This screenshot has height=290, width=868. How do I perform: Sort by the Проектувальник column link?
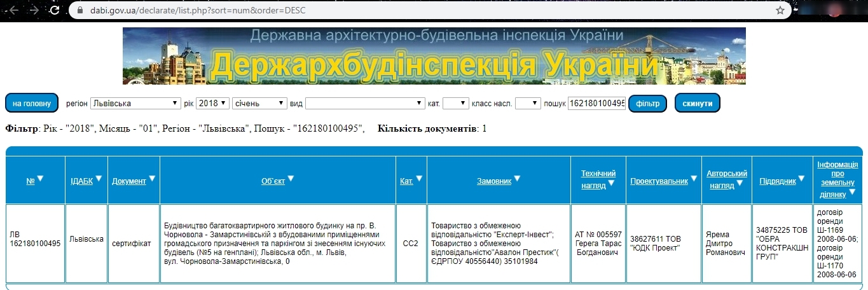click(659, 181)
